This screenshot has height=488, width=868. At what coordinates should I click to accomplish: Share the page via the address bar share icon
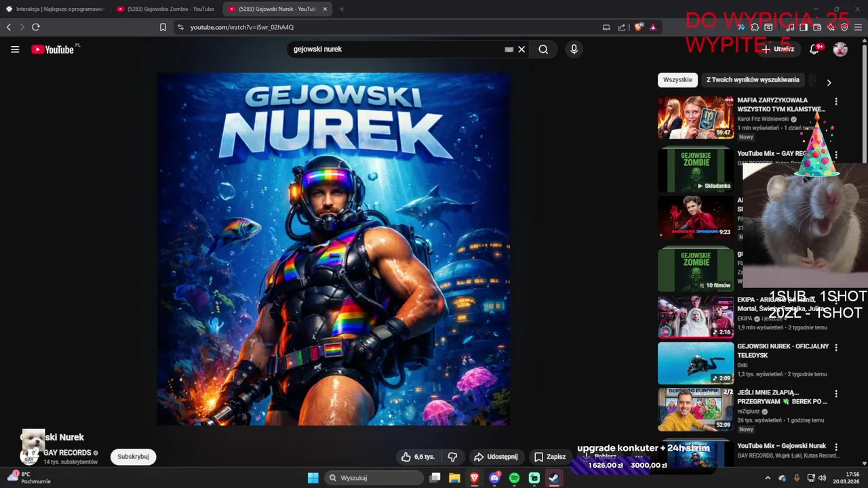622,27
